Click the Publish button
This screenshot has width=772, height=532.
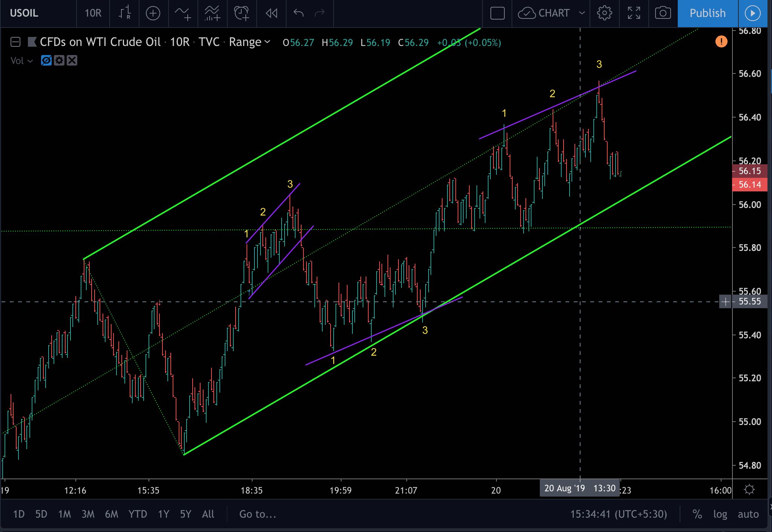pyautogui.click(x=708, y=14)
